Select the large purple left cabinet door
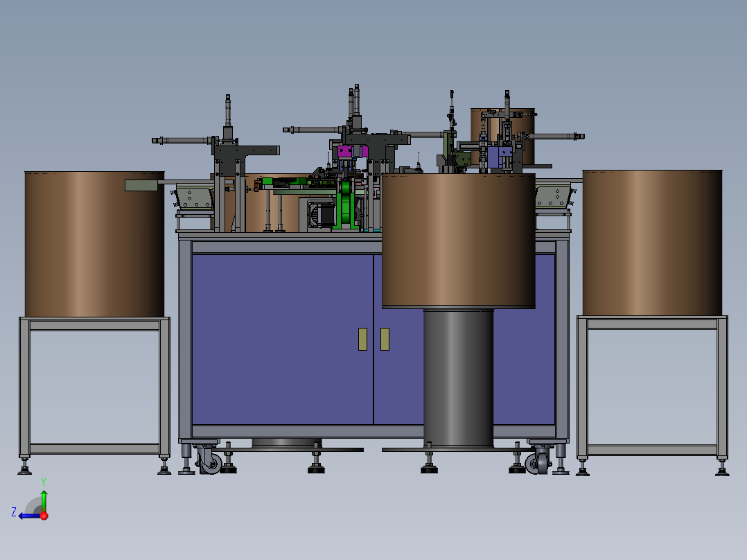The height and width of the screenshot is (560, 747). 283,340
